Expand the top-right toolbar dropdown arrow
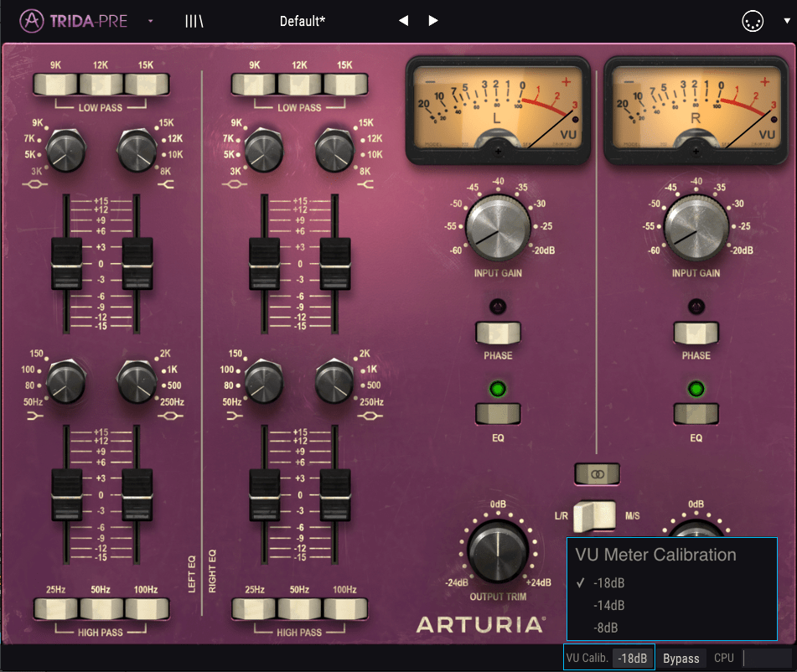 (786, 21)
